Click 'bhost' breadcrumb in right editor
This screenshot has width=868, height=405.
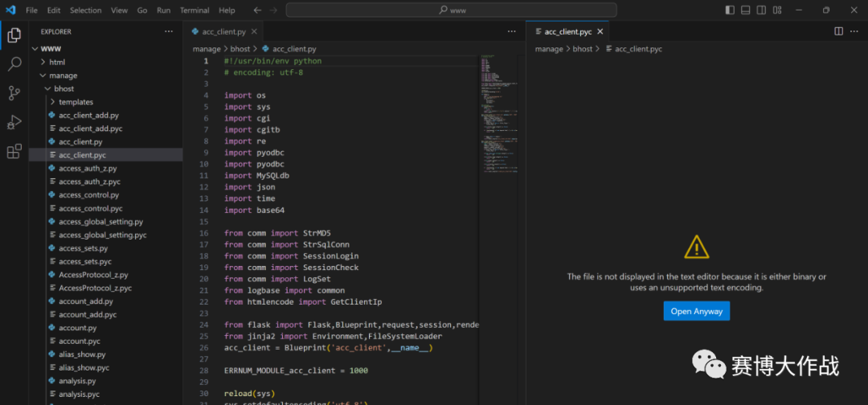pos(583,49)
